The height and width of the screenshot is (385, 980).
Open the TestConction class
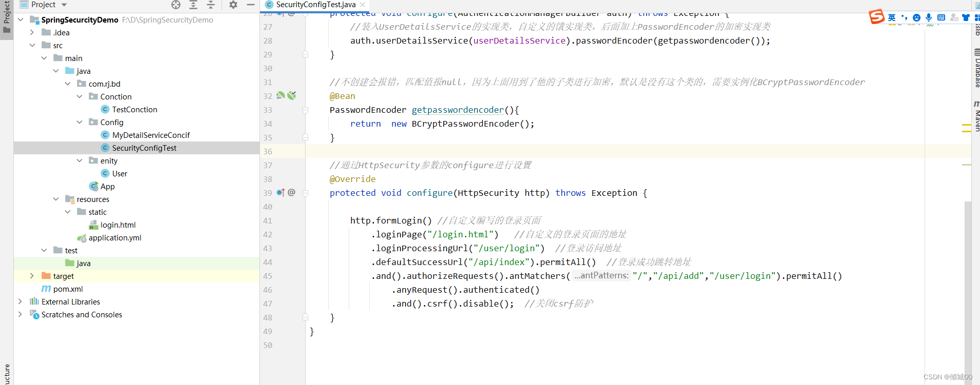coord(134,110)
